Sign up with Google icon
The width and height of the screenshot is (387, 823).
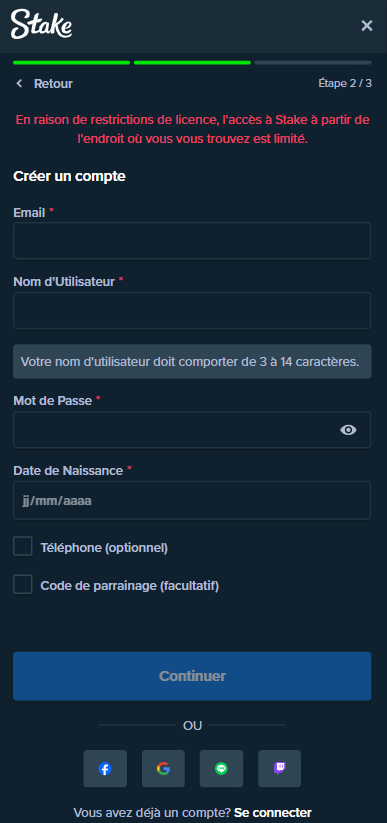(163, 768)
